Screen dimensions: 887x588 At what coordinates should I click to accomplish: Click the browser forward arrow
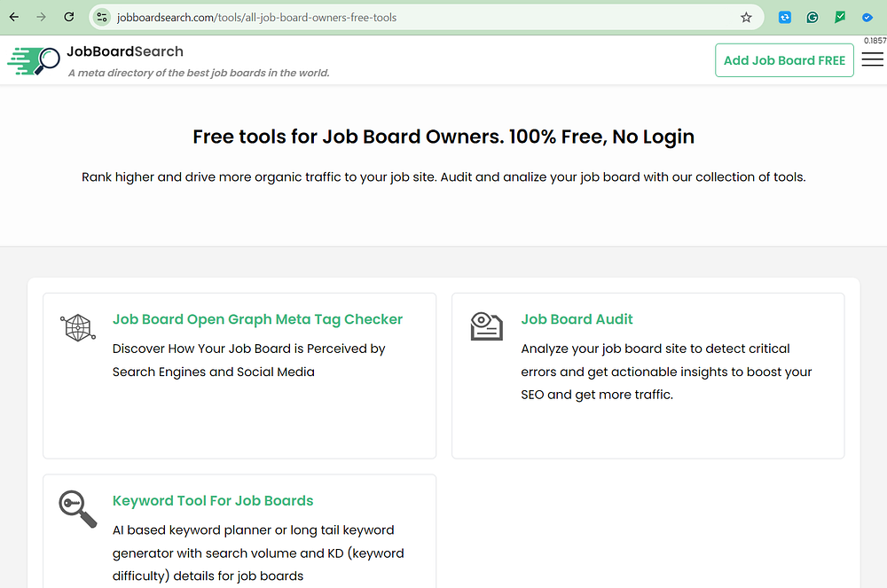click(x=42, y=17)
